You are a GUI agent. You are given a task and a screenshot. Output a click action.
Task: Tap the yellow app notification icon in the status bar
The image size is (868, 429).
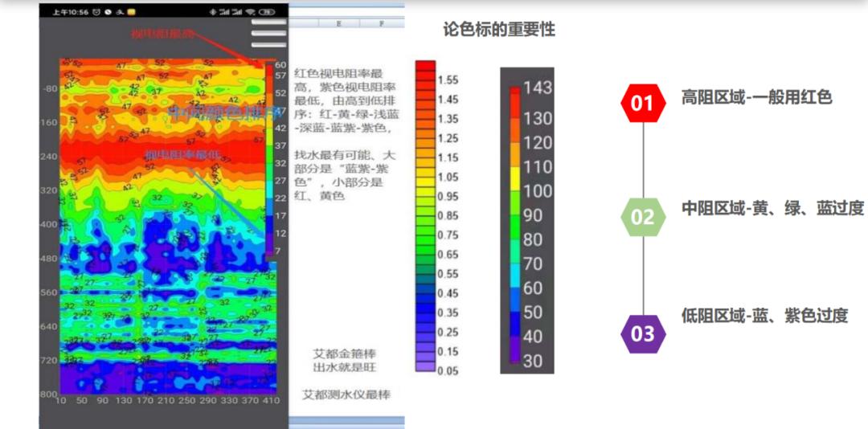(x=131, y=11)
